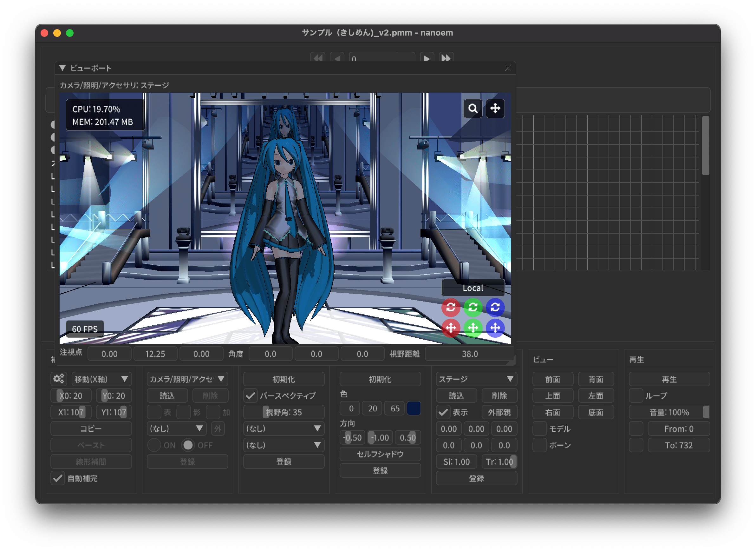
Task: Click the 前面 view button
Action: tap(552, 379)
